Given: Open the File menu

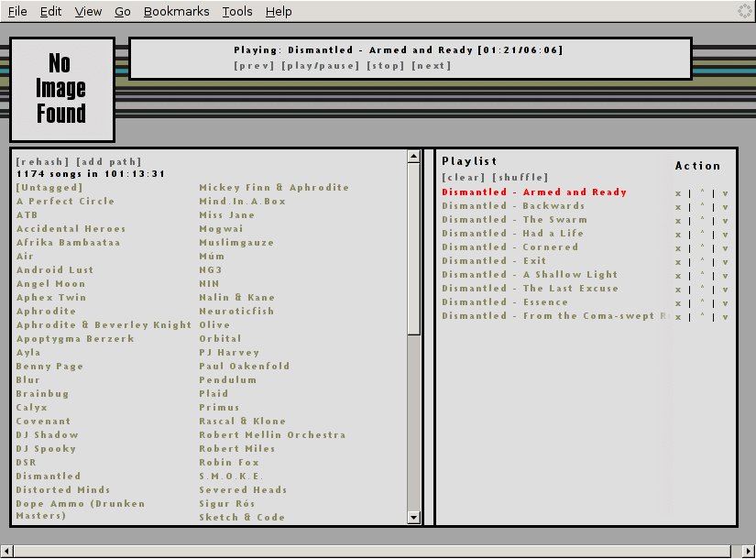Looking at the screenshot, I should [17, 11].
